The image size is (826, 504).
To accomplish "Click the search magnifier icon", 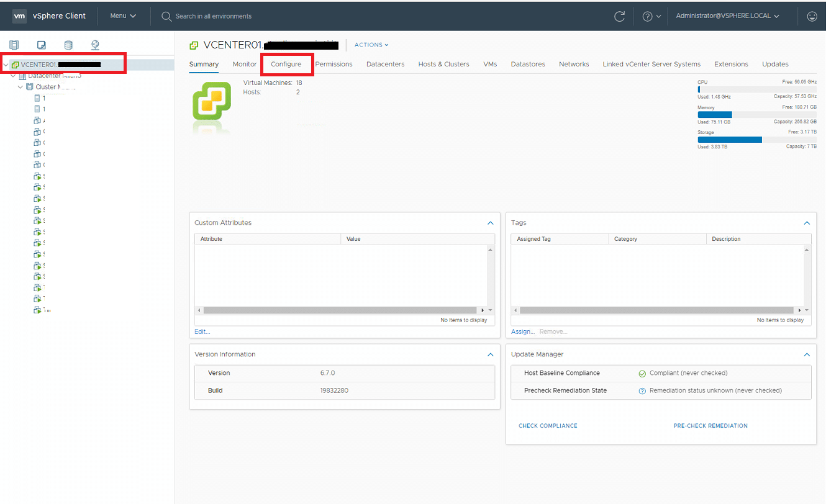I will pos(166,17).
